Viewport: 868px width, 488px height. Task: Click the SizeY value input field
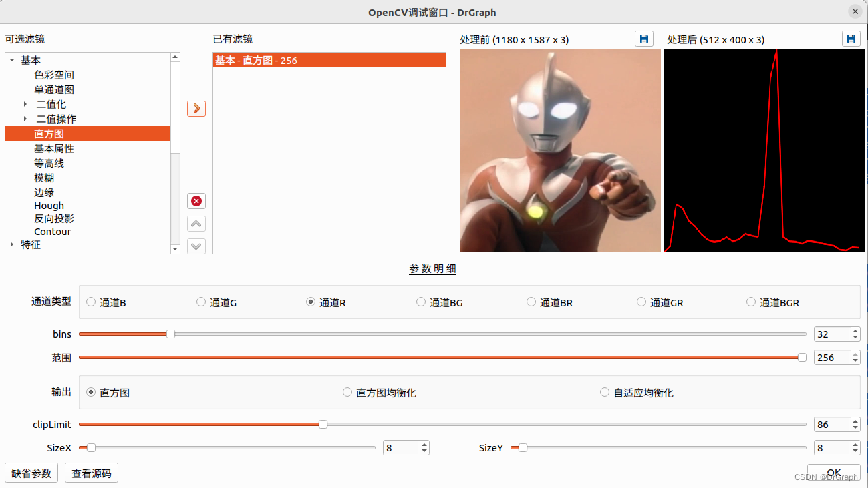click(832, 448)
